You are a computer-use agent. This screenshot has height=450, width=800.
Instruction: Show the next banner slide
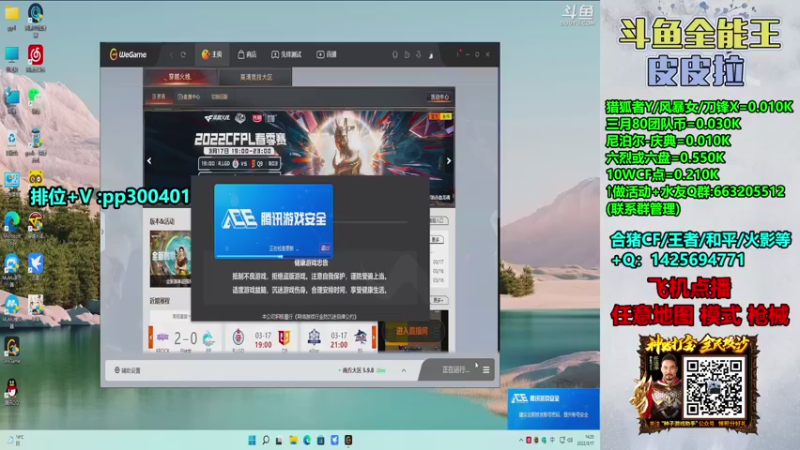pyautogui.click(x=448, y=161)
